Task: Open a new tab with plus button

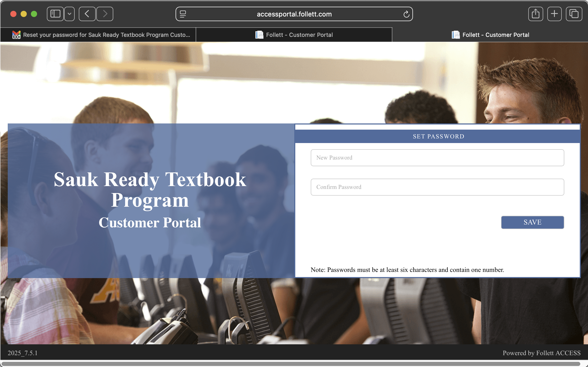Action: (x=555, y=14)
